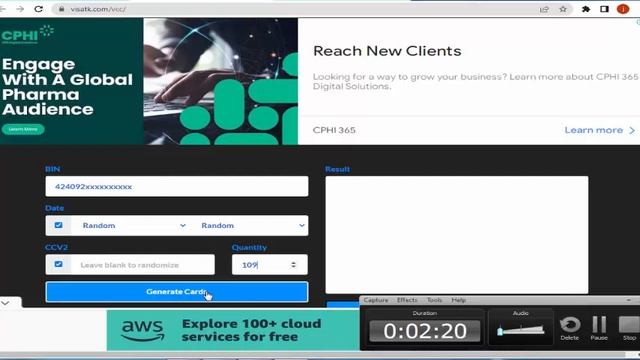
Task: Adjust quantity with the spinner arrows
Action: 293,265
